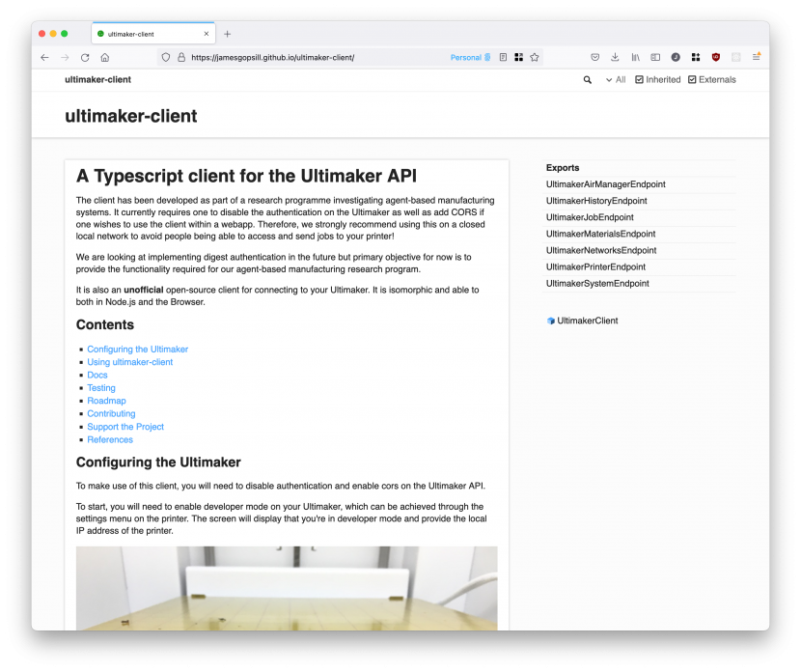Close the ultimaker-client tab
Image resolution: width=801 pixels, height=672 pixels.
pos(207,34)
